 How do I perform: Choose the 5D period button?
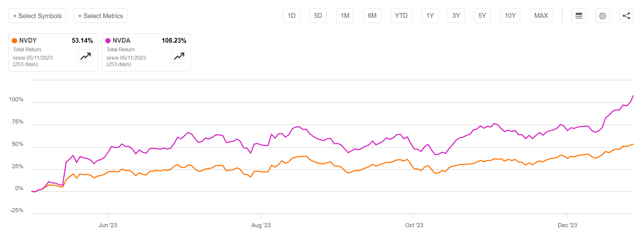318,15
